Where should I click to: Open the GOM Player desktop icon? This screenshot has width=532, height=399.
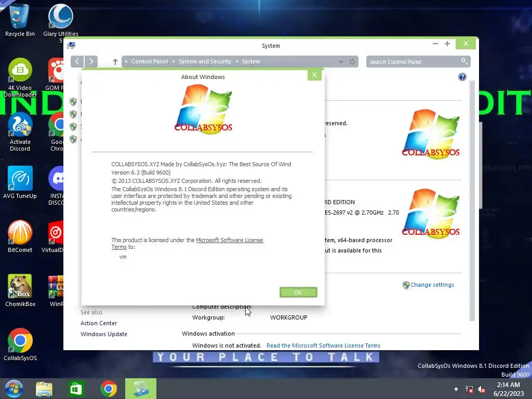click(x=56, y=74)
